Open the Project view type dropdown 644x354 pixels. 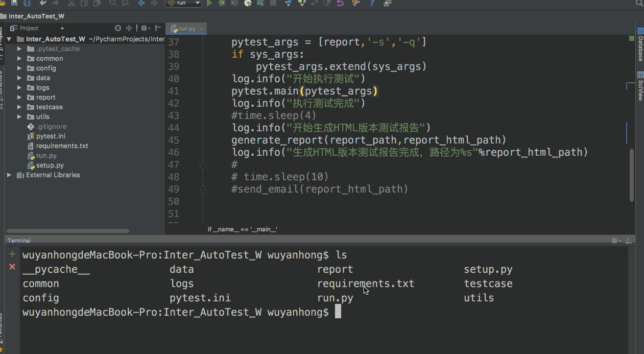pyautogui.click(x=62, y=29)
